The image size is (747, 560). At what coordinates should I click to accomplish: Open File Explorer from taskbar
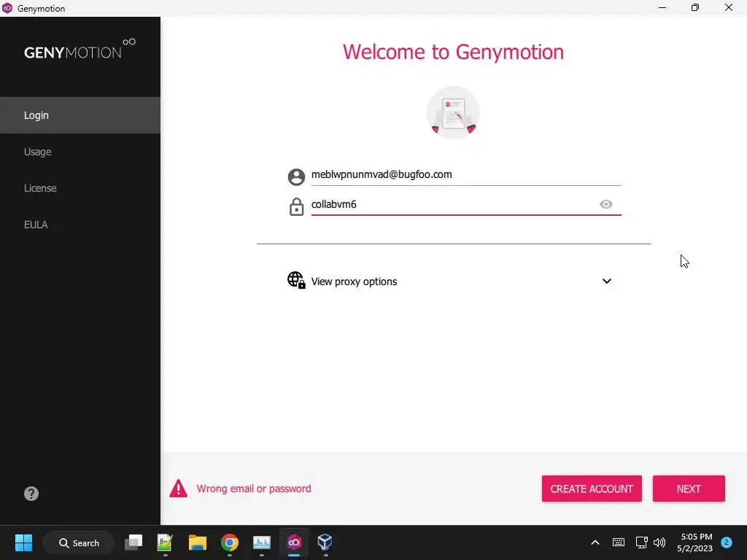(x=197, y=542)
